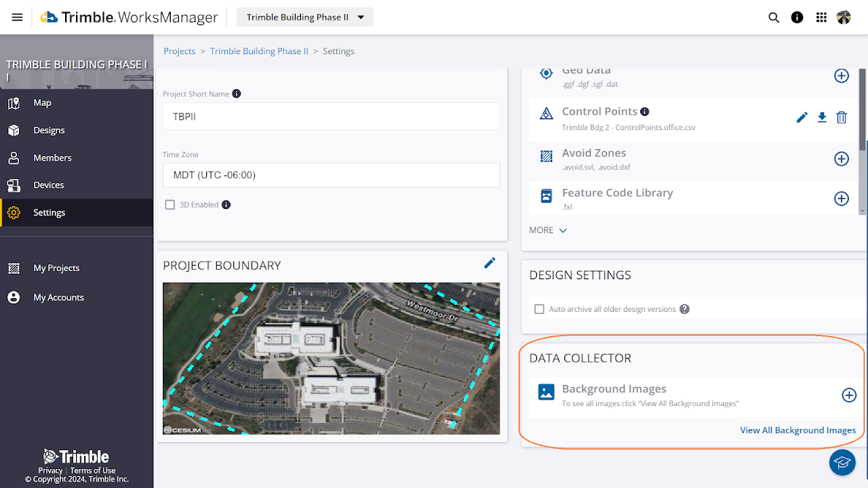The image size is (868, 488).
Task: Click the auto archive help icon
Action: [x=685, y=309]
